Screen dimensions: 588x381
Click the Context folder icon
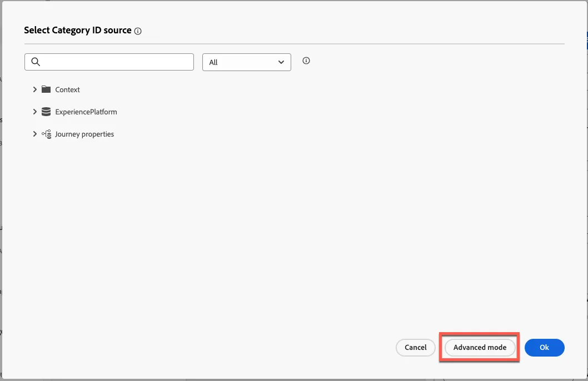click(x=46, y=89)
